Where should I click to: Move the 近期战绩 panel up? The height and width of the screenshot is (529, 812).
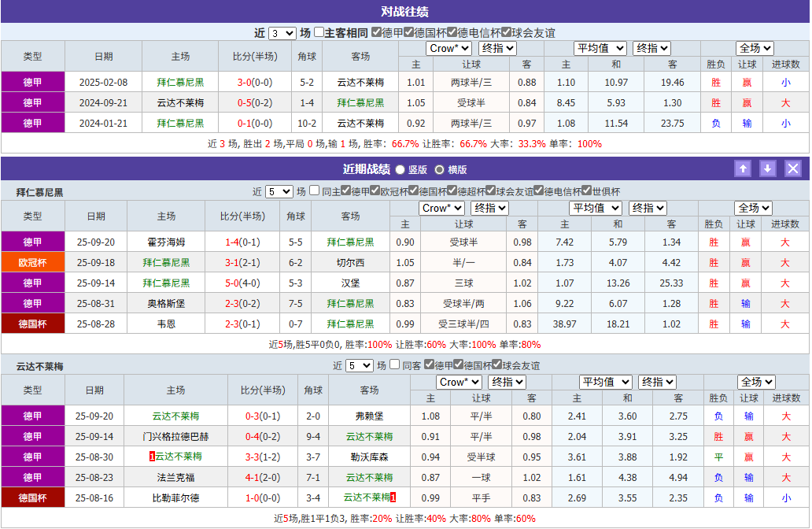[743, 168]
